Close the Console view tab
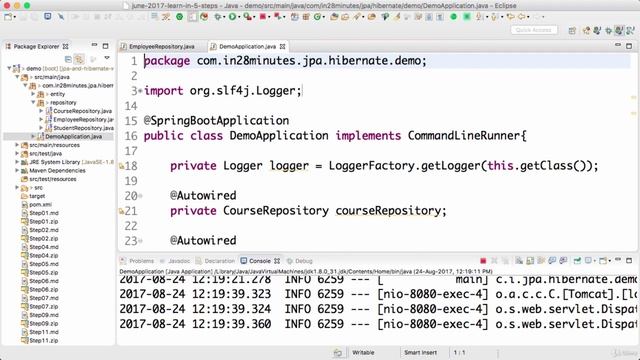Viewport: 640px width, 360px height. point(277,261)
